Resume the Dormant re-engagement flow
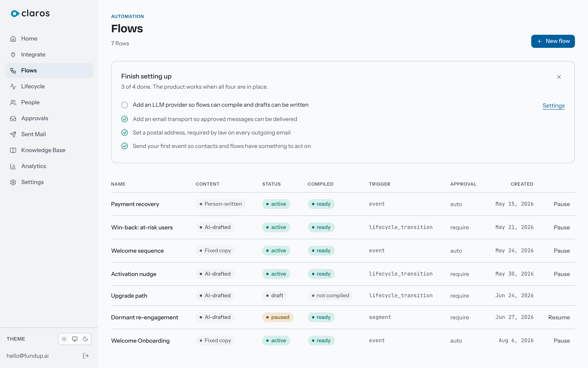The image size is (588, 368). 559,317
